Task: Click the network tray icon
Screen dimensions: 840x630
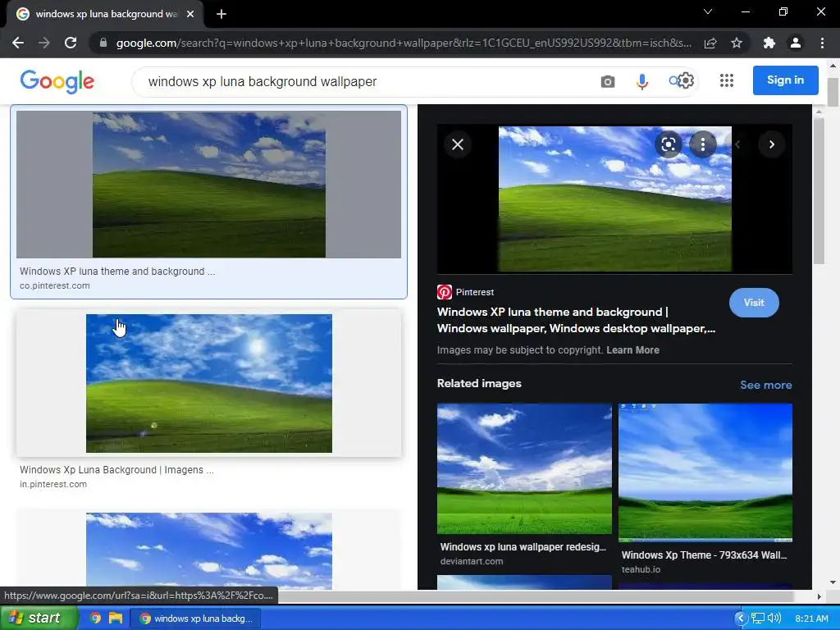Action: tap(757, 619)
